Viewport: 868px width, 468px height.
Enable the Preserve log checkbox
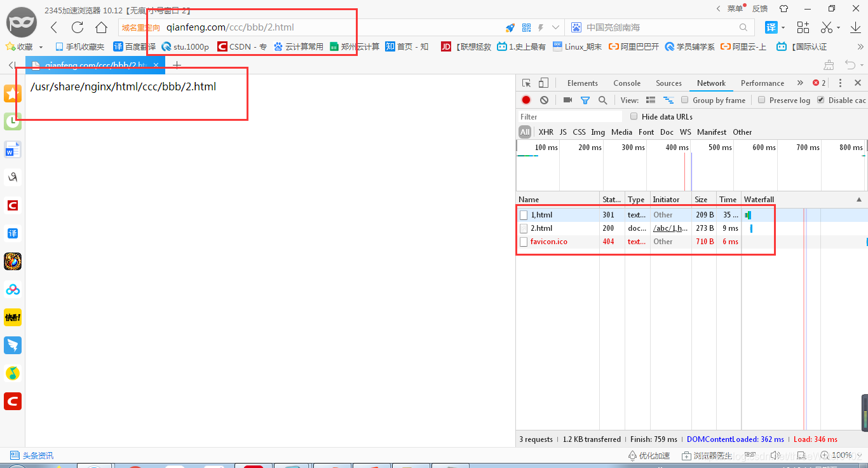point(761,100)
